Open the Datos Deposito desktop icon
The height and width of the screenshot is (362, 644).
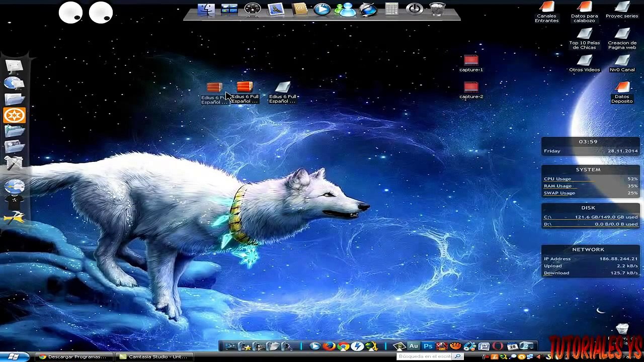[x=622, y=93]
